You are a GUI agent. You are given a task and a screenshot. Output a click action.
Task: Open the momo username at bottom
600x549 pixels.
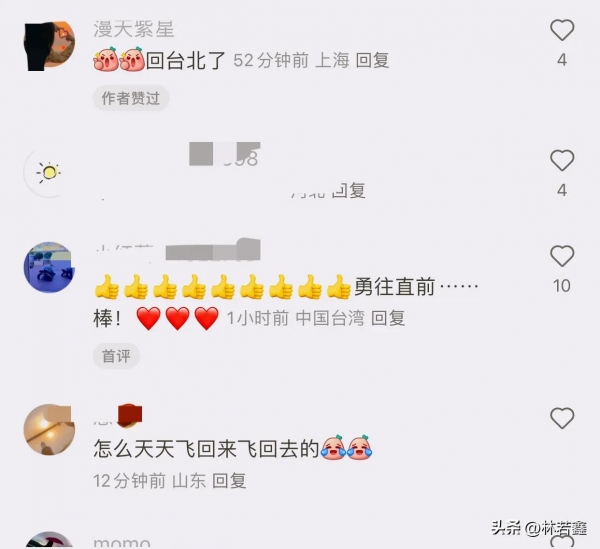coord(122,542)
